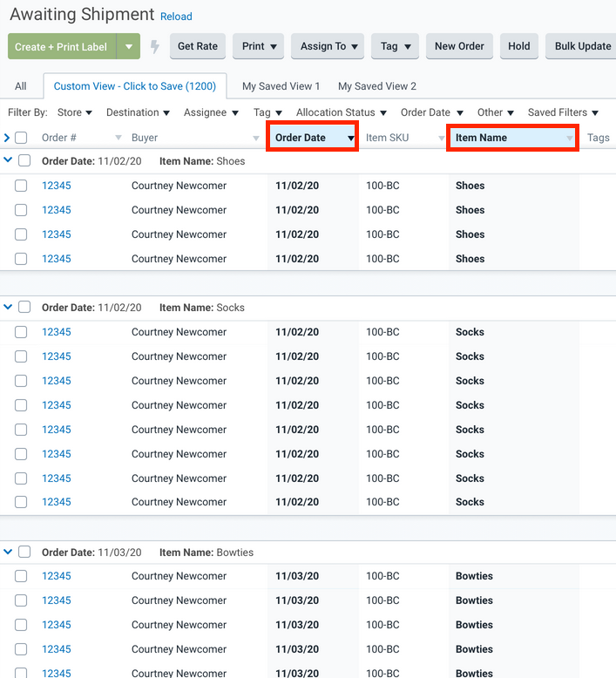
Task: Click the Order Date column sort arrow
Action: tap(350, 139)
